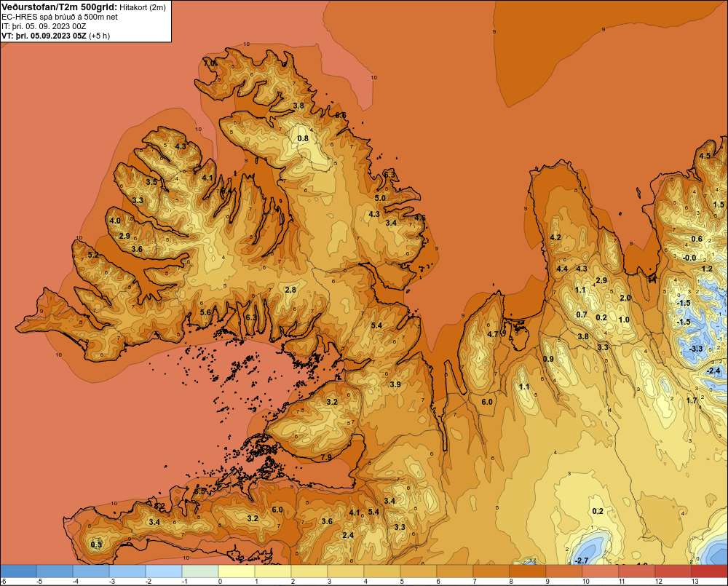Viewport: 728px width, 586px height.
Task: Click the '1.2' temperature value
Action: [x=707, y=269]
